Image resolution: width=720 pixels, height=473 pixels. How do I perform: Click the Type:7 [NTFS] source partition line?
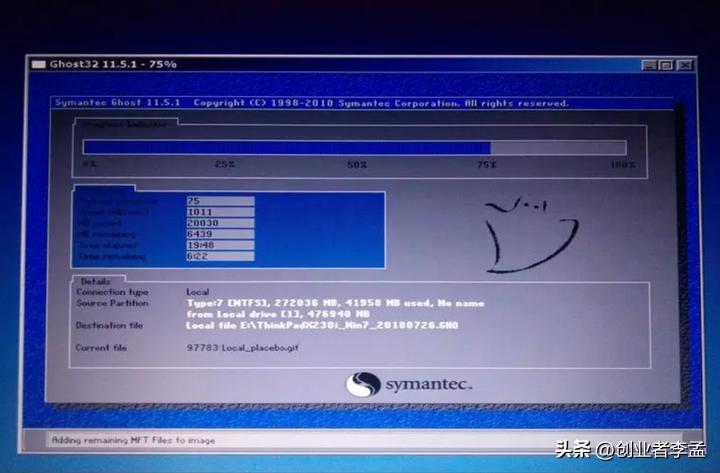(x=335, y=303)
